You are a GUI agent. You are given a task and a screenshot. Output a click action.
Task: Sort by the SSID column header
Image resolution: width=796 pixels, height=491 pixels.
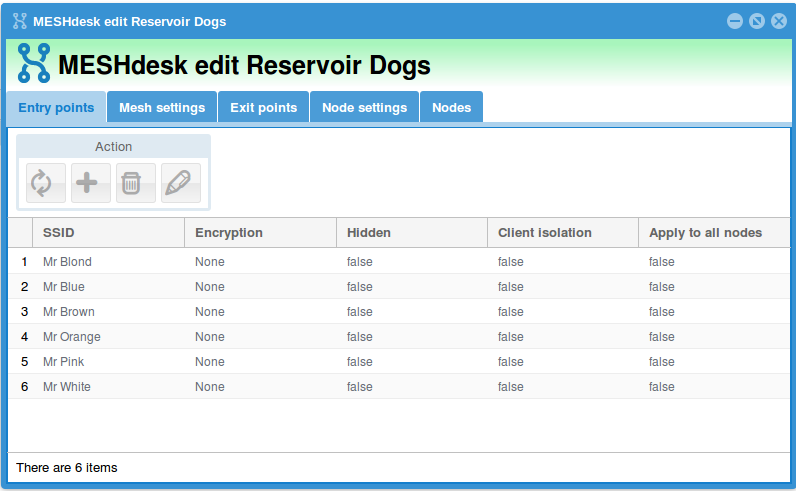[x=108, y=233]
